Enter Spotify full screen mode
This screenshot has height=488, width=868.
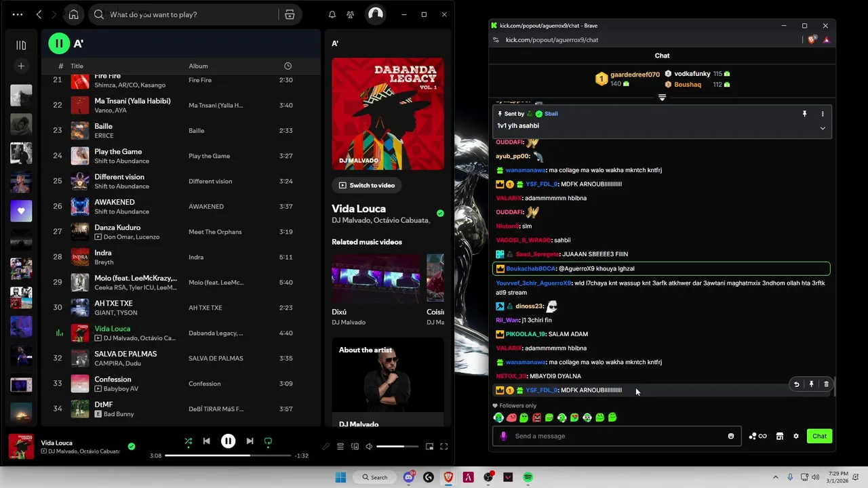(x=444, y=447)
